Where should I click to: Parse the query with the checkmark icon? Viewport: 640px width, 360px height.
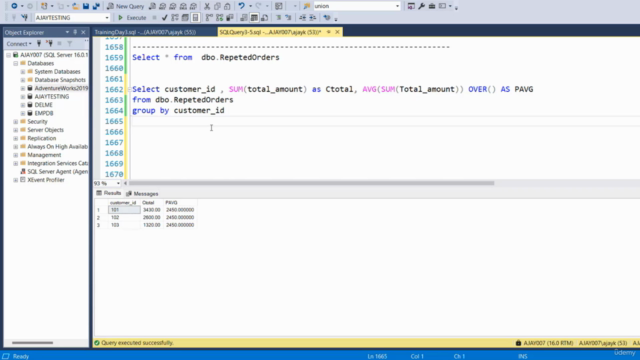(164, 18)
